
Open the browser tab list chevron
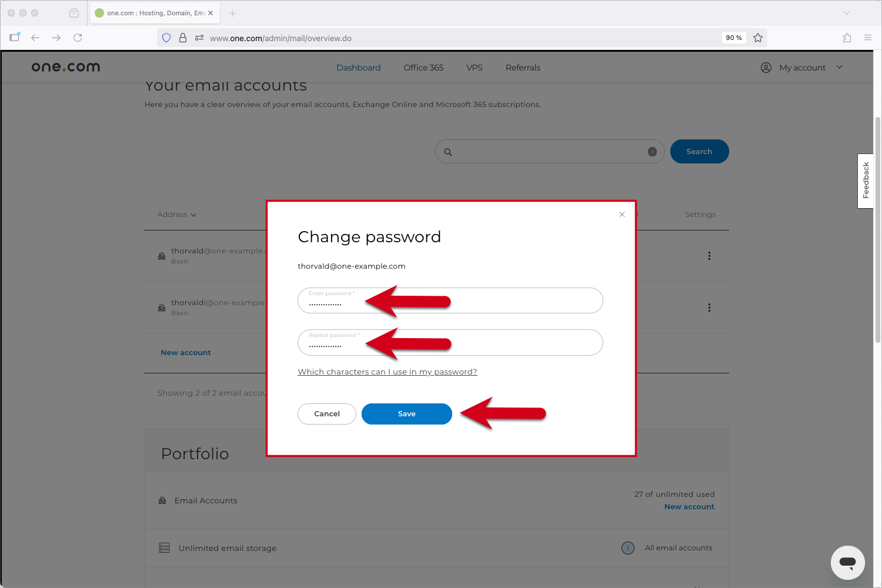pos(847,12)
